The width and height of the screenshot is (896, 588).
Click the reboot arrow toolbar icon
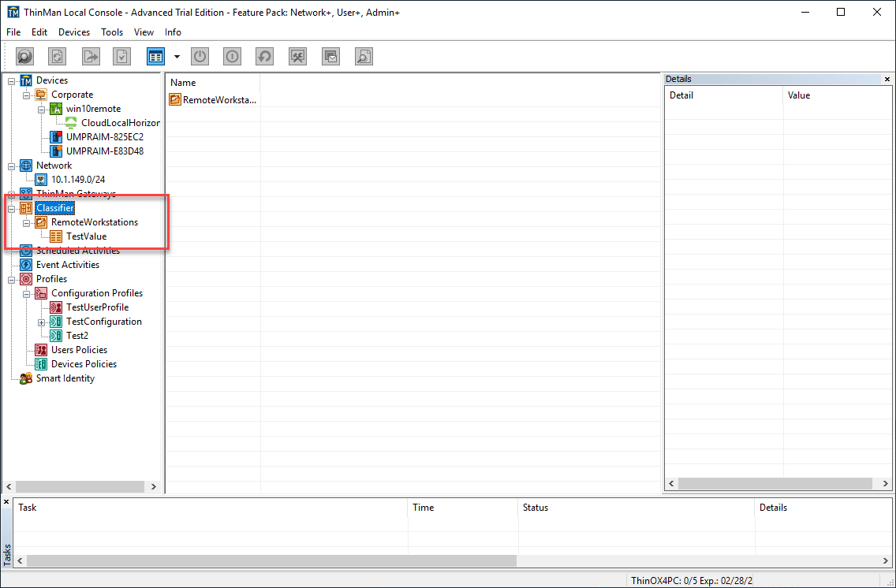pos(264,57)
